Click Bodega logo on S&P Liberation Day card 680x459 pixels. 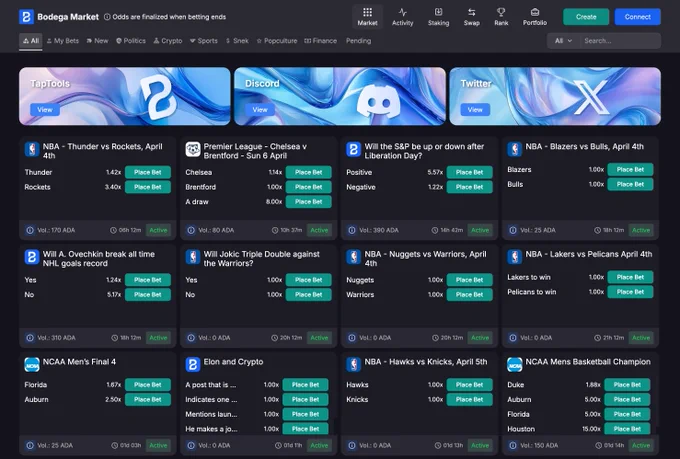click(353, 149)
